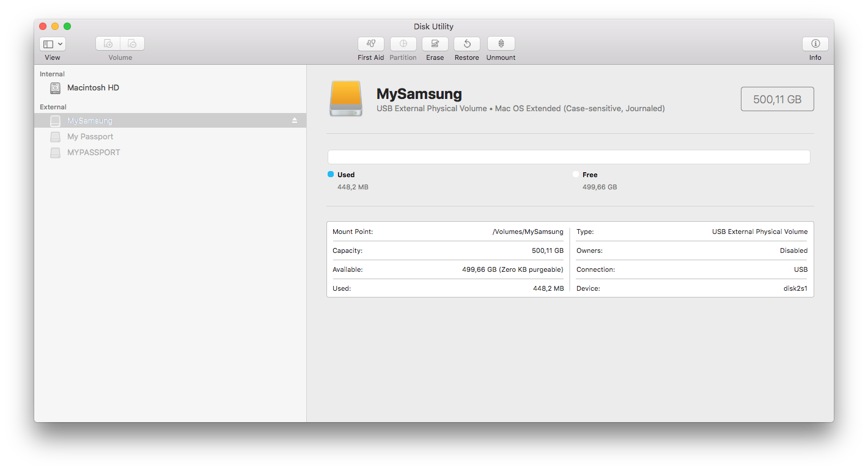The height and width of the screenshot is (471, 868).
Task: Click the Erase toolbar icon
Action: [435, 44]
